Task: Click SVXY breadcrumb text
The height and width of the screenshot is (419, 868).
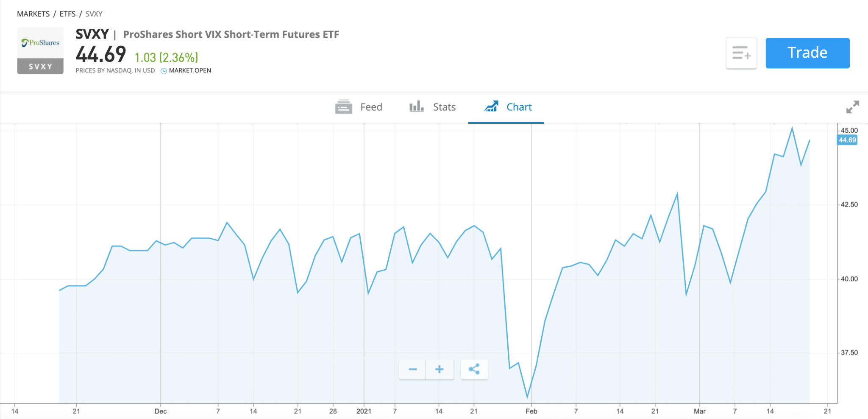Action: [94, 14]
